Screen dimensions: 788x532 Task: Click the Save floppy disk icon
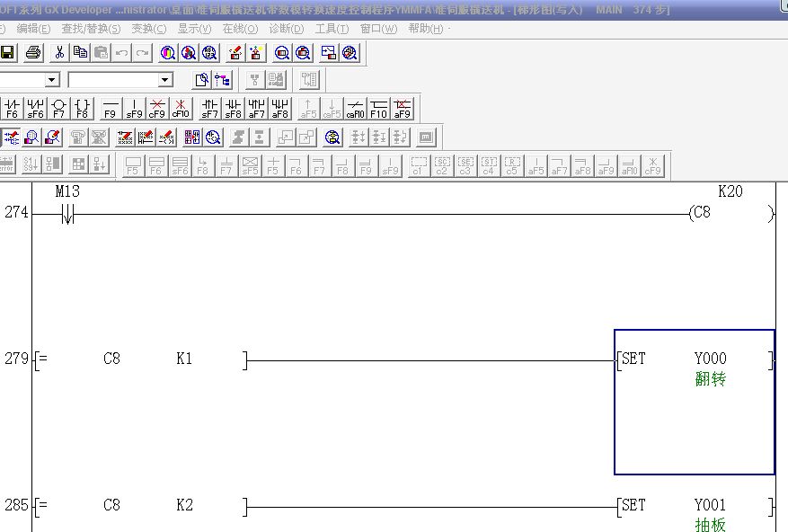[x=7, y=53]
